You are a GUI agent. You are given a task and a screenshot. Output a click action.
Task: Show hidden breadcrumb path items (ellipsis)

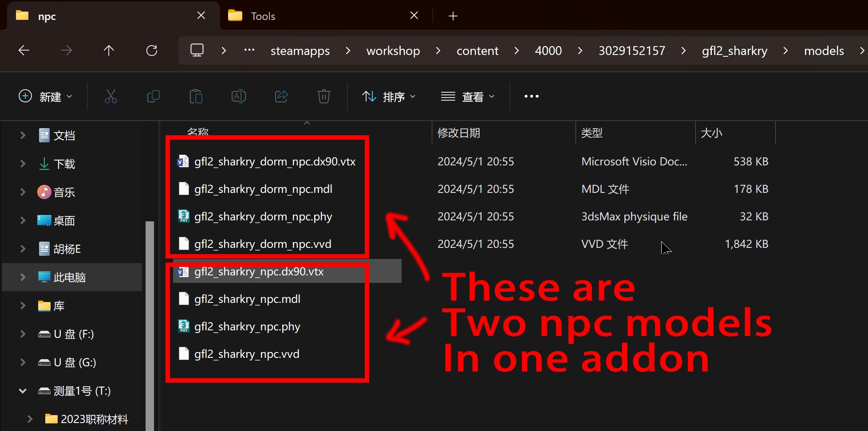coord(249,50)
